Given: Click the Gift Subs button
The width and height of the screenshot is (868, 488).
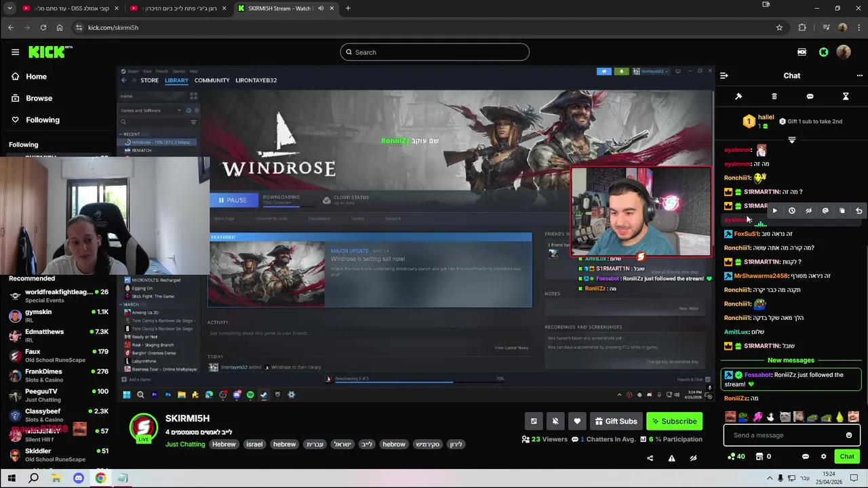Looking at the screenshot, I should (x=616, y=421).
